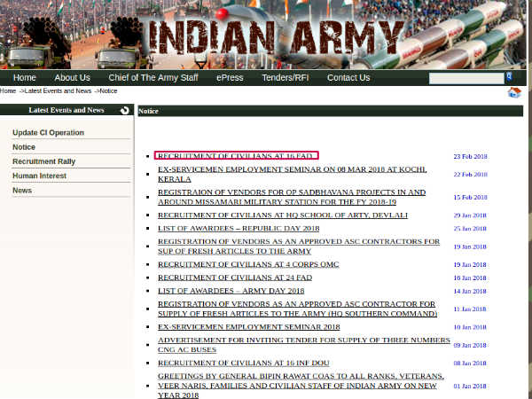Open Recruitment of Civilians at 24 FAD
This screenshot has height=399, width=532.
(235, 278)
